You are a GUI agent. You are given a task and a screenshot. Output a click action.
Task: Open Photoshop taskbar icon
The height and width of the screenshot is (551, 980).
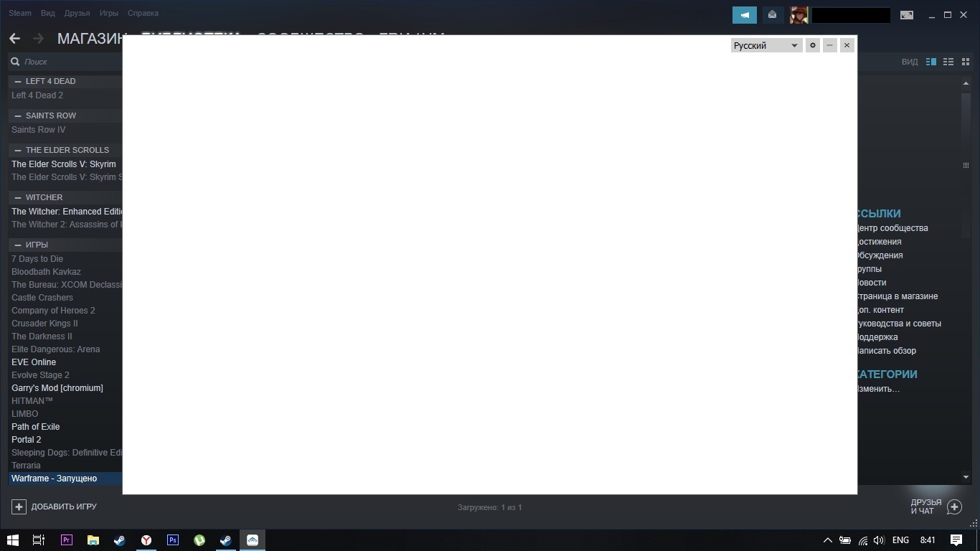[x=173, y=540]
